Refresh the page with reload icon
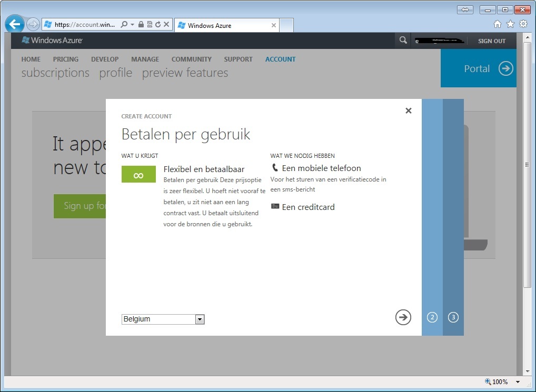The image size is (536, 392). point(158,24)
